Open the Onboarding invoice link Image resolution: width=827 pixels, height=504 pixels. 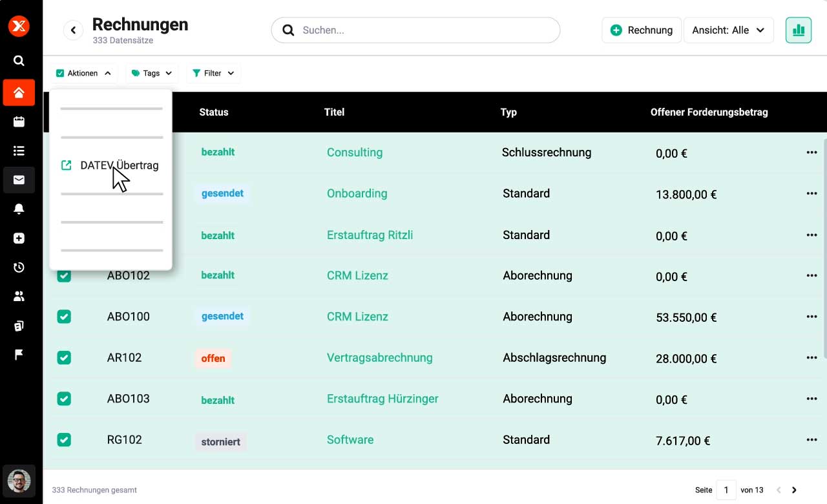pos(357,193)
